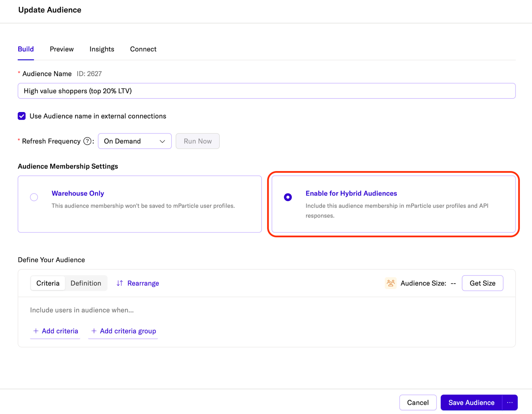Open more options next to Save Audience
The image size is (532, 414).
(510, 402)
